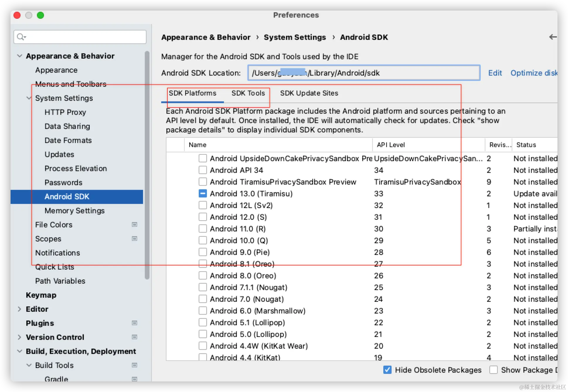Open the SDK Update Sites tab
The image size is (568, 392).
[x=309, y=93]
